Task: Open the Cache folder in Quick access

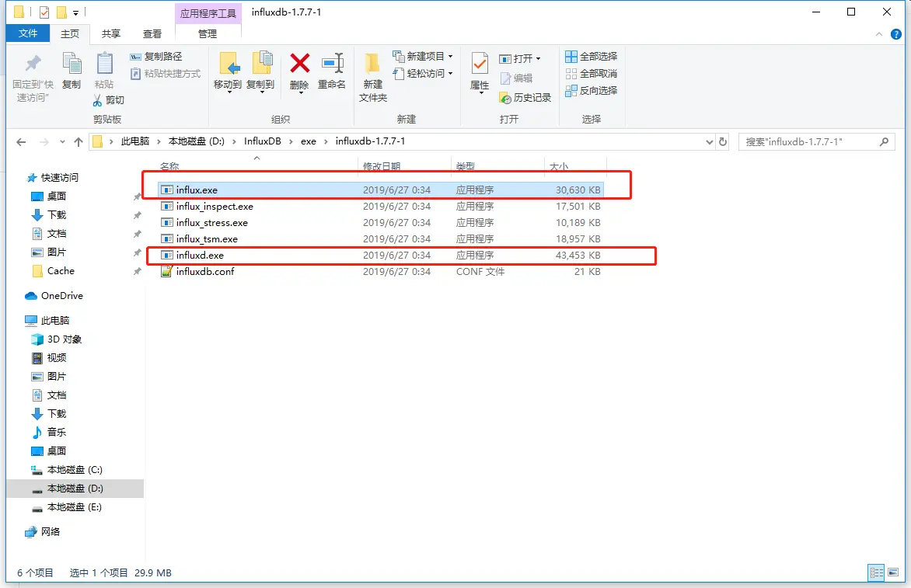Action: [53, 270]
